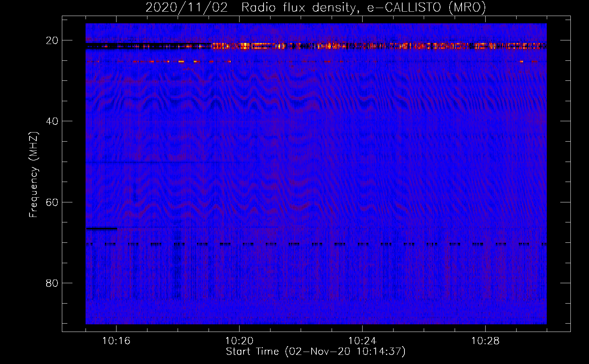Screen dimensions: 589x364
Task: Click the 80 MHz frequency tick label
Action: 52,283
